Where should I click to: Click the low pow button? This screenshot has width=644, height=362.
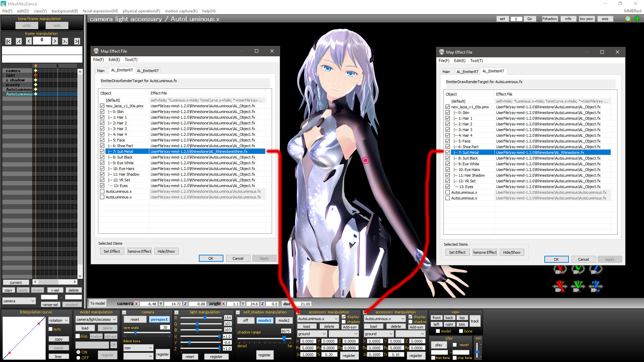[586, 19]
